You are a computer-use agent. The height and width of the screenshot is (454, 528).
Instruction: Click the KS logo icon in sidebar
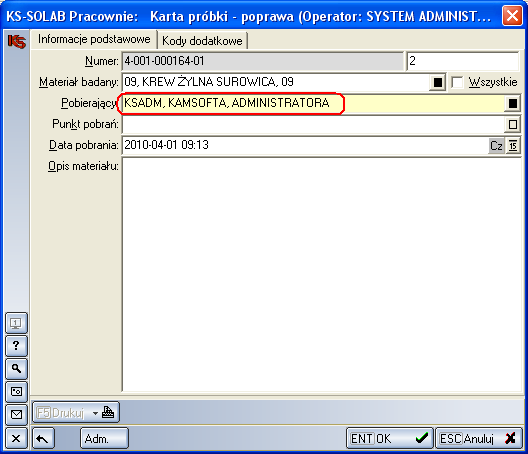pyautogui.click(x=16, y=42)
